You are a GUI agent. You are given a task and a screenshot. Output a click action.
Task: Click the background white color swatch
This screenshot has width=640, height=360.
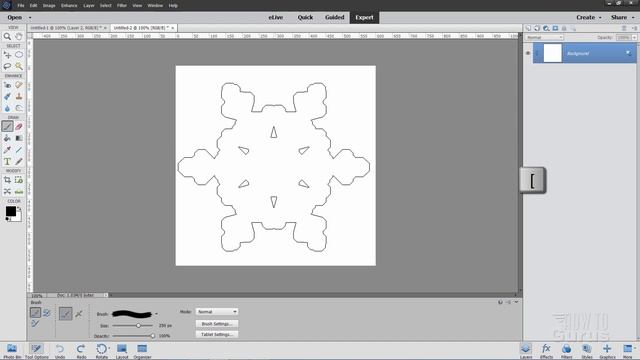click(x=18, y=218)
